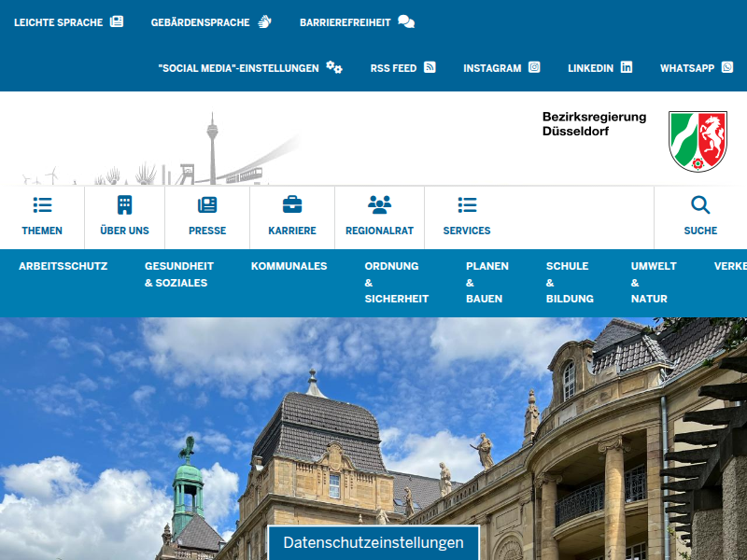Select the LinkedIn icon
The image size is (747, 560).
click(625, 67)
